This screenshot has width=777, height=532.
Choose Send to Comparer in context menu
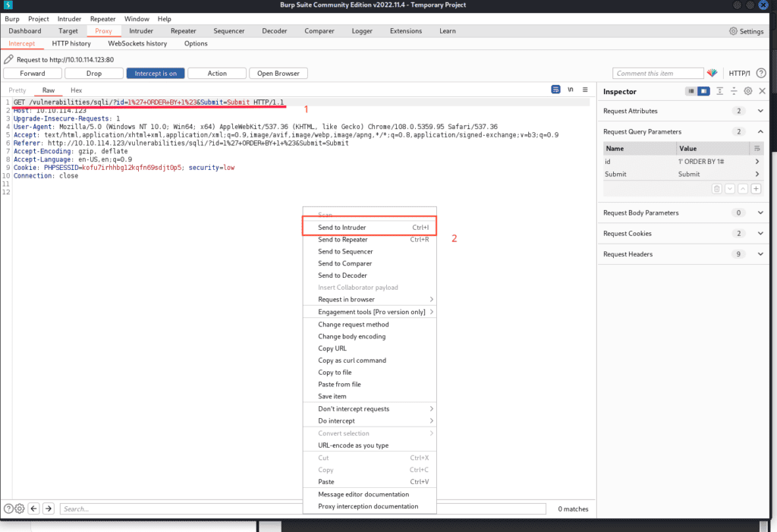(x=370, y=263)
